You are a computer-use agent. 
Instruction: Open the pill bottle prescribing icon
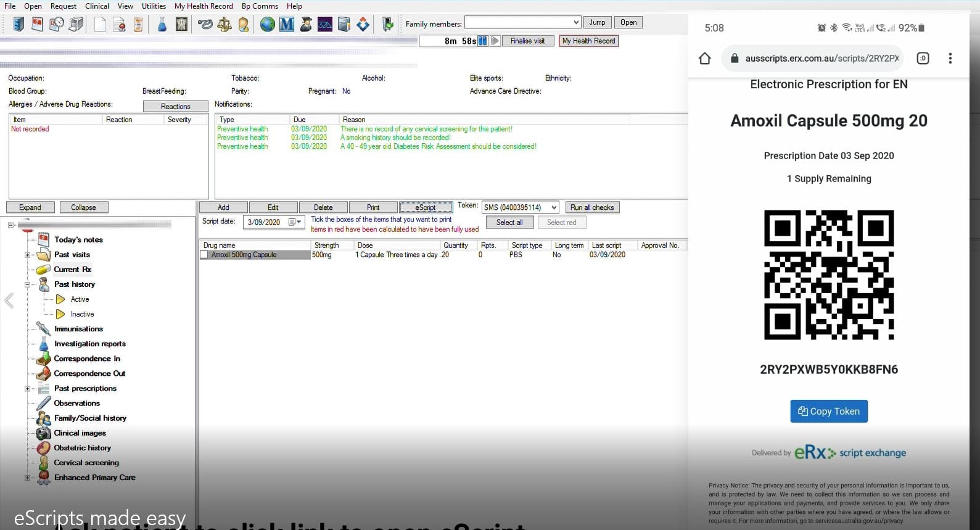click(x=139, y=24)
